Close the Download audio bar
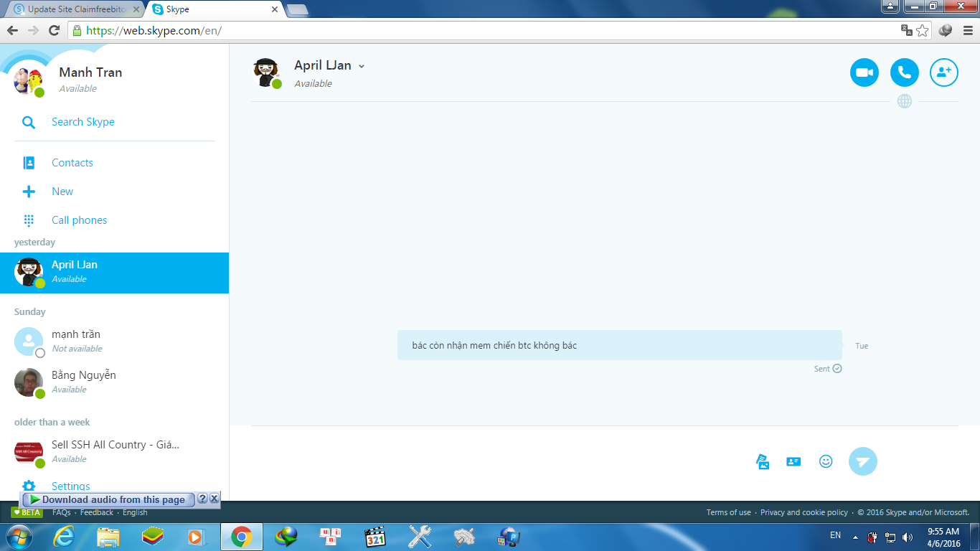The image size is (980, 551). click(x=214, y=499)
